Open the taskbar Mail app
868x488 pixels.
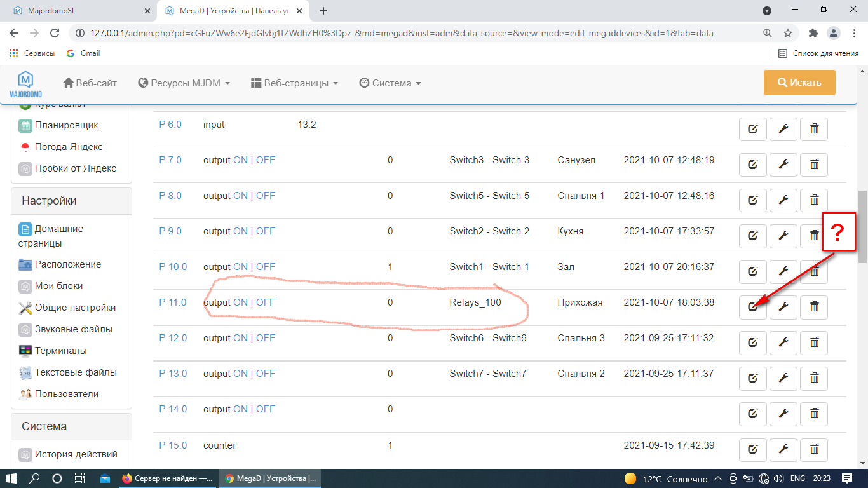[104, 478]
